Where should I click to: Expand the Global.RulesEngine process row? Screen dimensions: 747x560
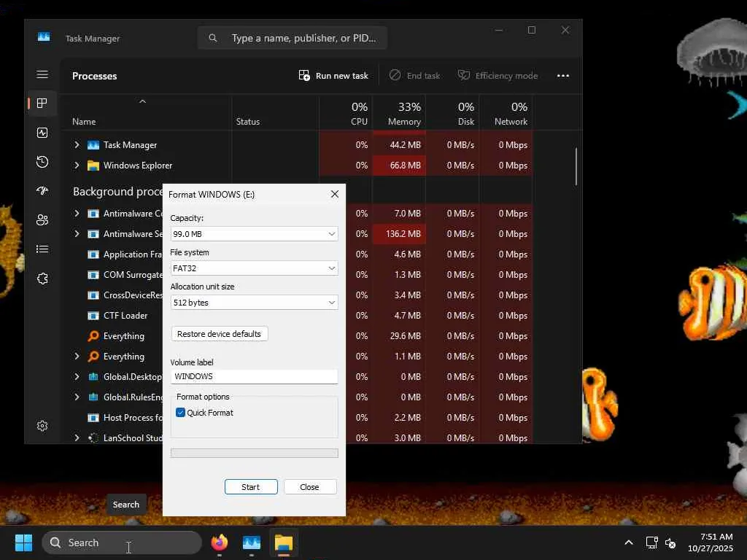pos(77,397)
